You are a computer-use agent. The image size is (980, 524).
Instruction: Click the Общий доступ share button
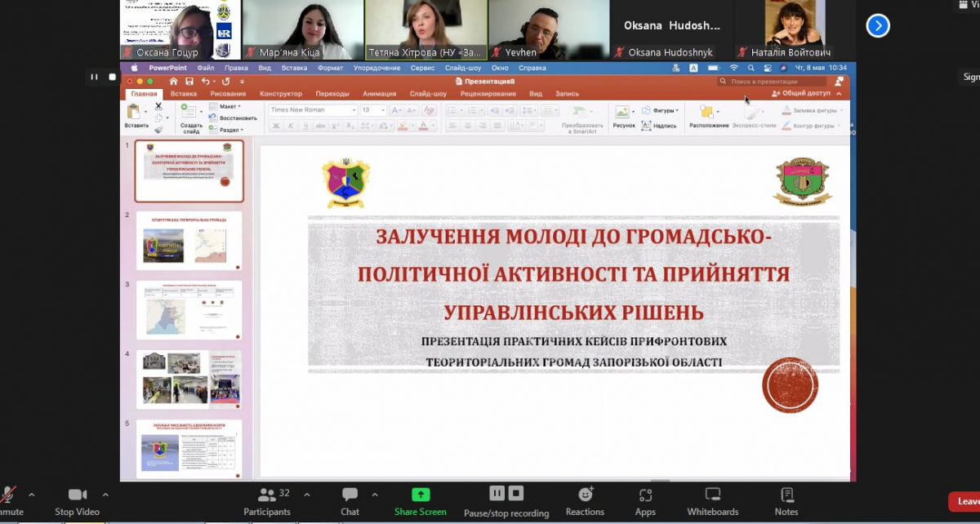coord(801,94)
